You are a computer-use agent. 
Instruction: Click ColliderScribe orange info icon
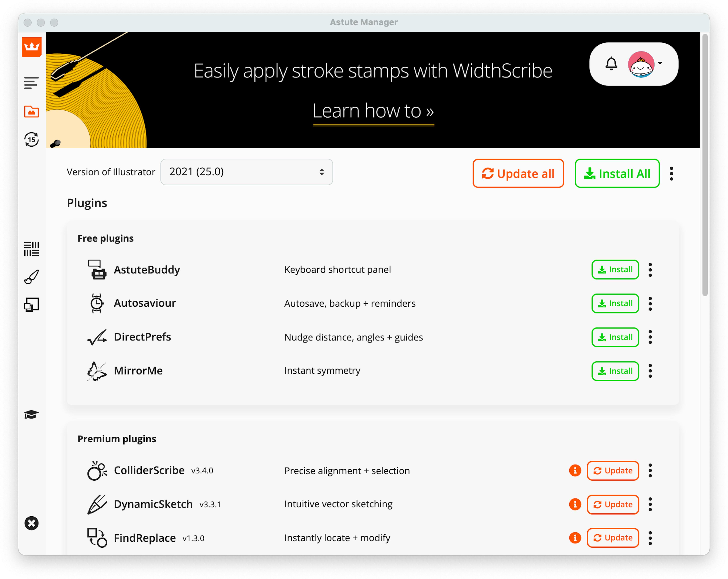point(575,470)
